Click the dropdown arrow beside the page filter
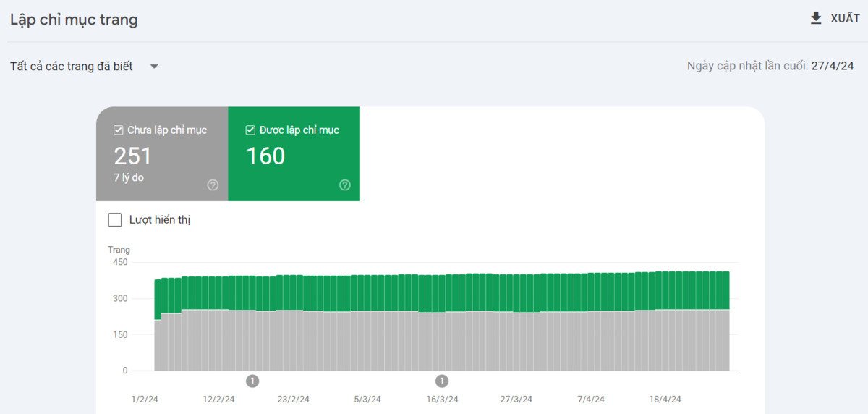 point(154,67)
